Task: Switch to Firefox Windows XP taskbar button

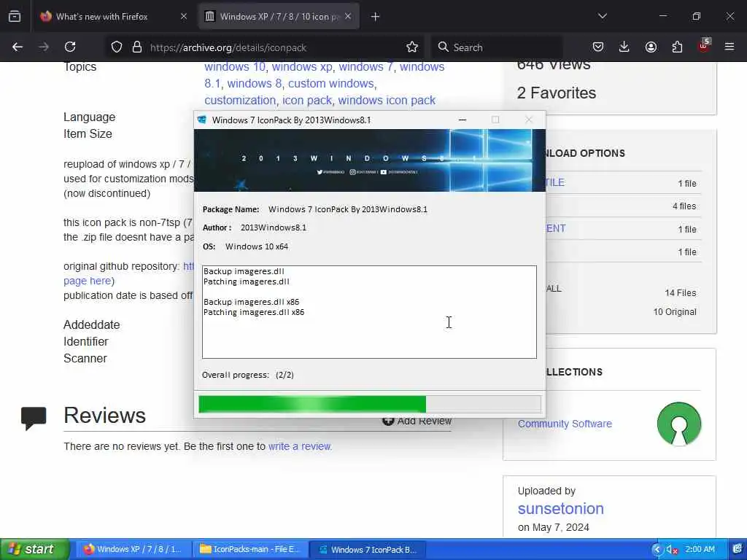Action: click(133, 550)
